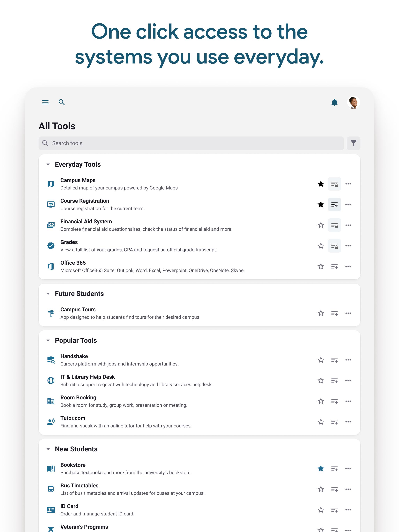This screenshot has height=532, width=399.
Task: Open more options for Course Registration
Action: [x=348, y=205]
